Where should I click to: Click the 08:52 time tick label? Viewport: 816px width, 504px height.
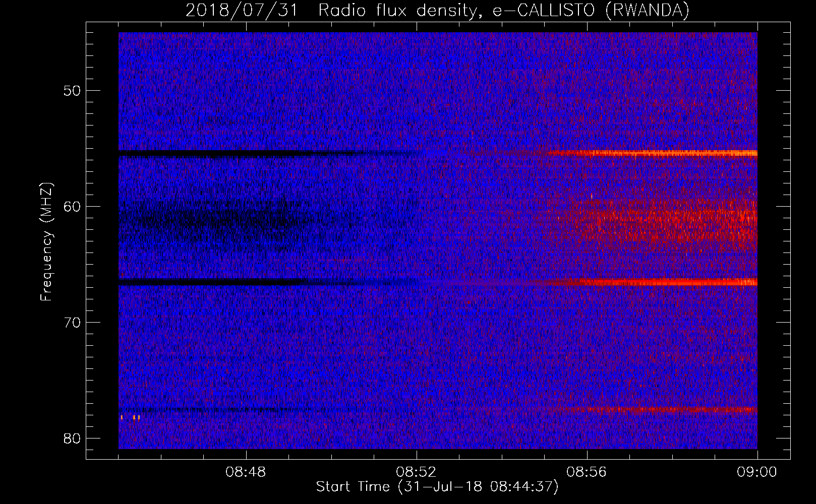tap(417, 472)
